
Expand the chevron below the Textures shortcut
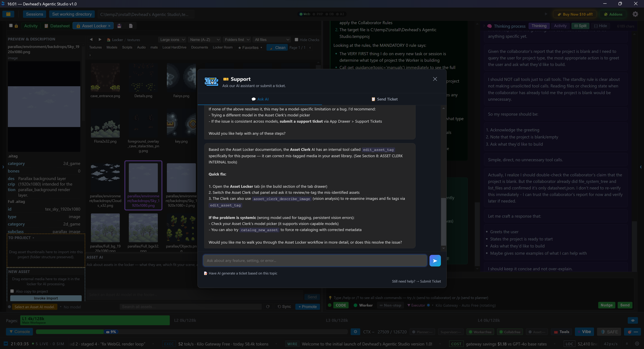(90, 55)
